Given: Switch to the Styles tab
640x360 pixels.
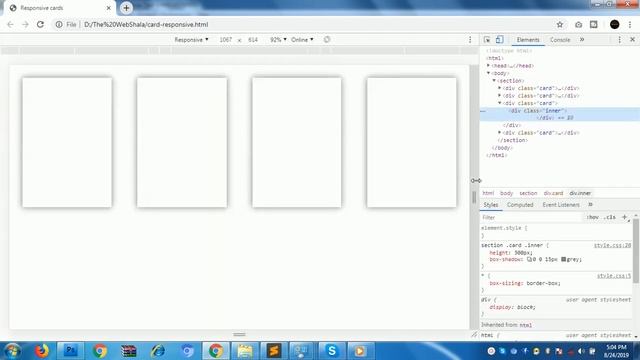Looking at the screenshot, I should pyautogui.click(x=491, y=204).
